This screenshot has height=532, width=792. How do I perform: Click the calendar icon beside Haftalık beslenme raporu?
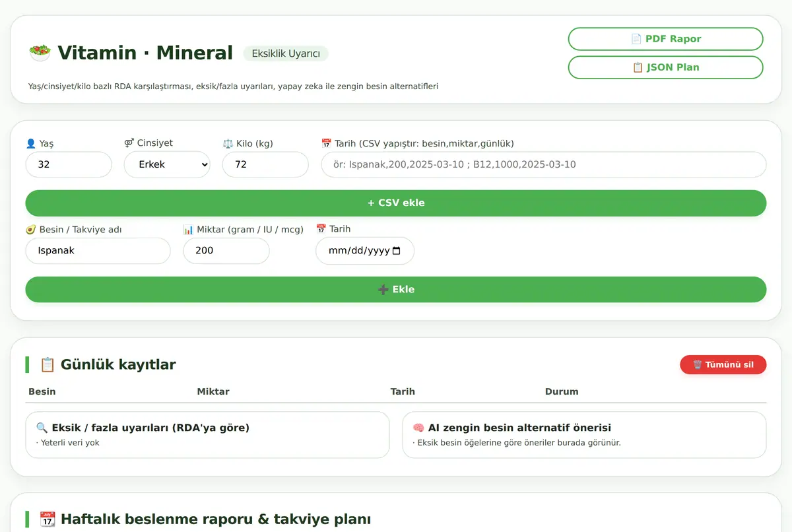[x=48, y=519]
